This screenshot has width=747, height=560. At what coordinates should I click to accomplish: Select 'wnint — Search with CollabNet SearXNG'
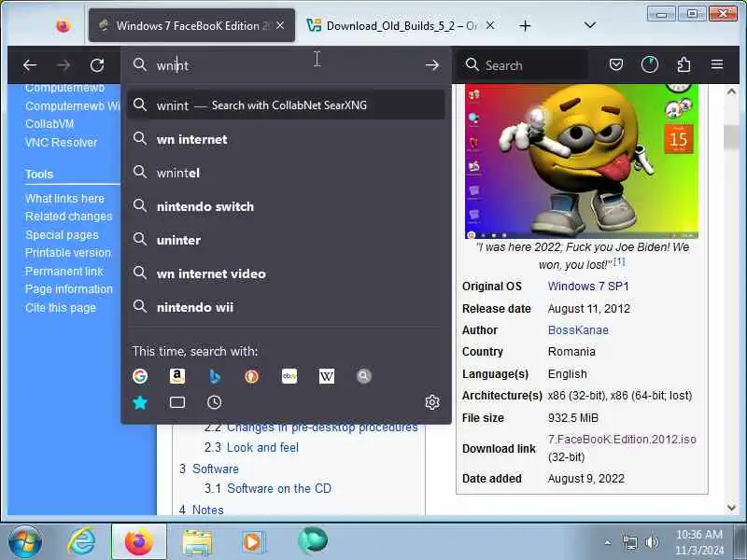[x=286, y=105]
